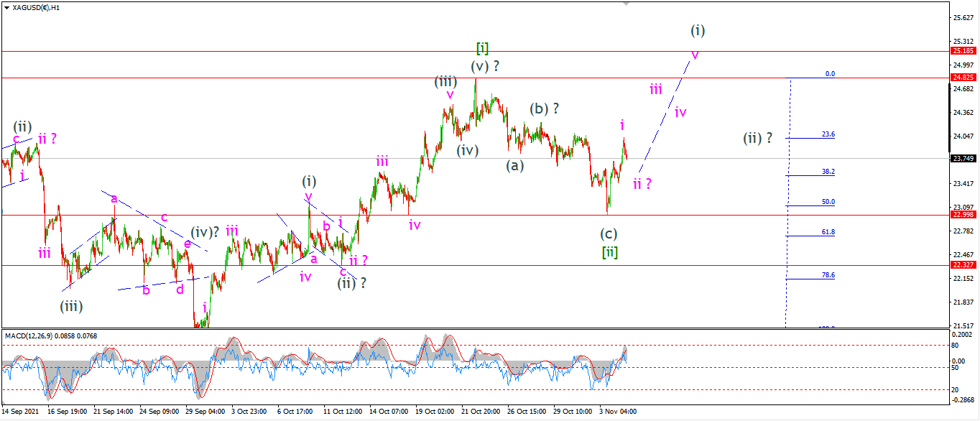Select the XAGUSD(€),H1 symbol title
Screen dimensions: 980x421
[x=37, y=8]
